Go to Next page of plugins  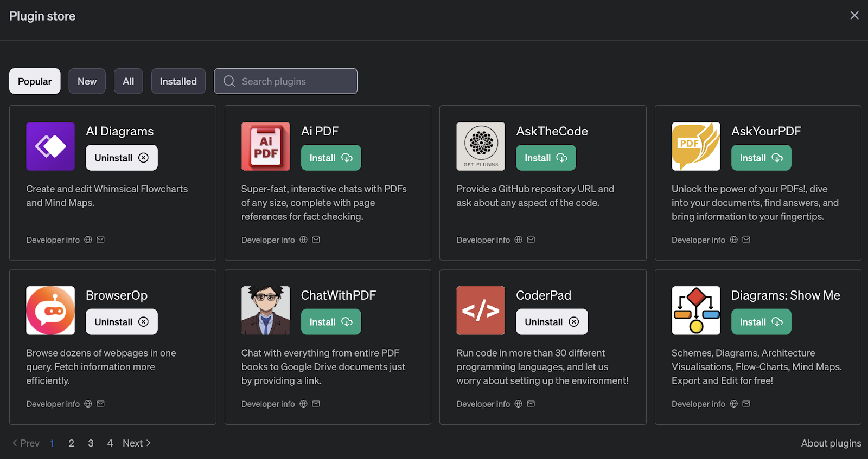click(137, 443)
